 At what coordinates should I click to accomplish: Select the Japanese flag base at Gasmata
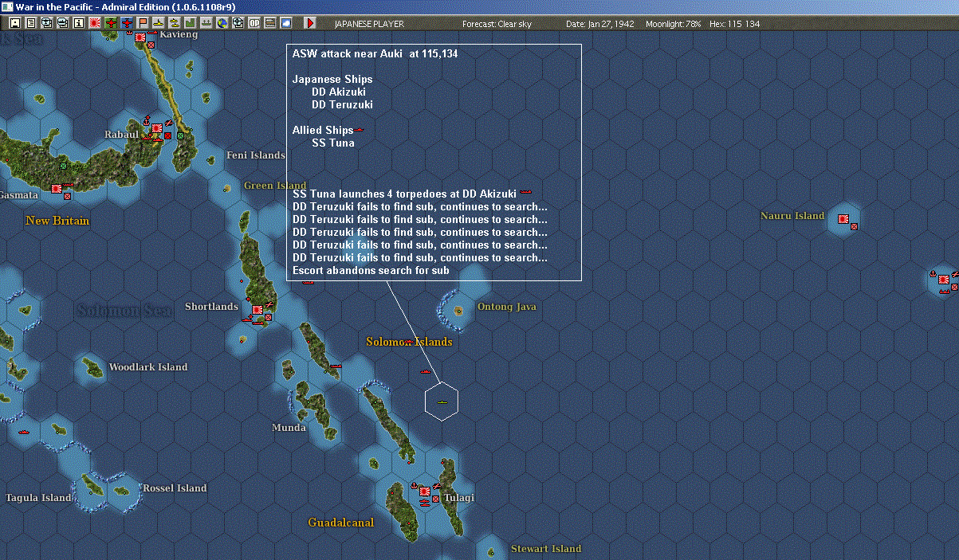click(x=57, y=188)
